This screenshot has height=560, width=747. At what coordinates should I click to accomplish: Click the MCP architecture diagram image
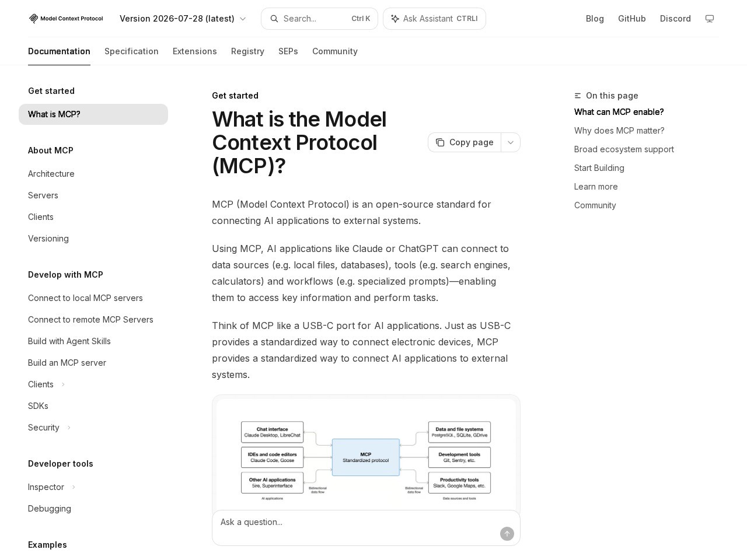point(366,456)
